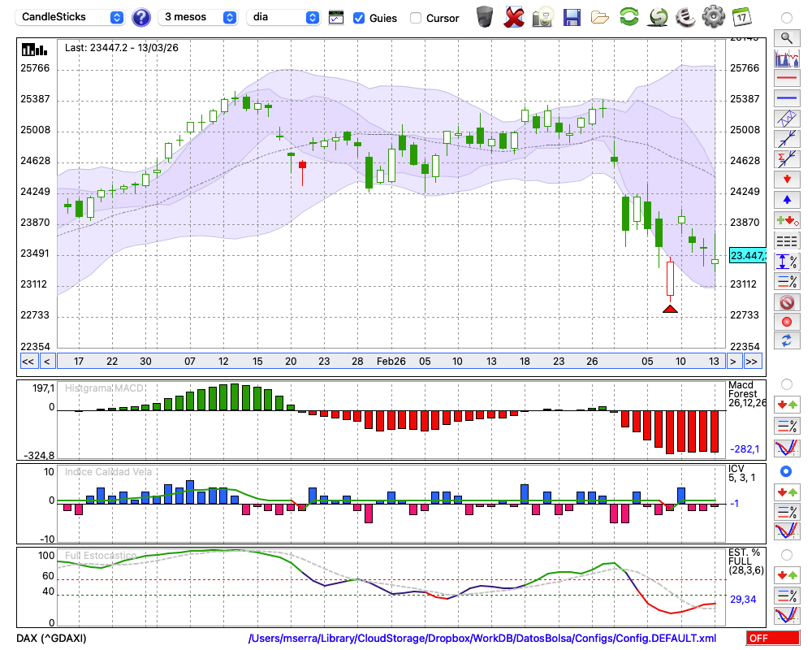Viewport: 812px width, 650px height.
Task: Click the Config.DEFAULT.xml file path link
Action: [x=482, y=639]
